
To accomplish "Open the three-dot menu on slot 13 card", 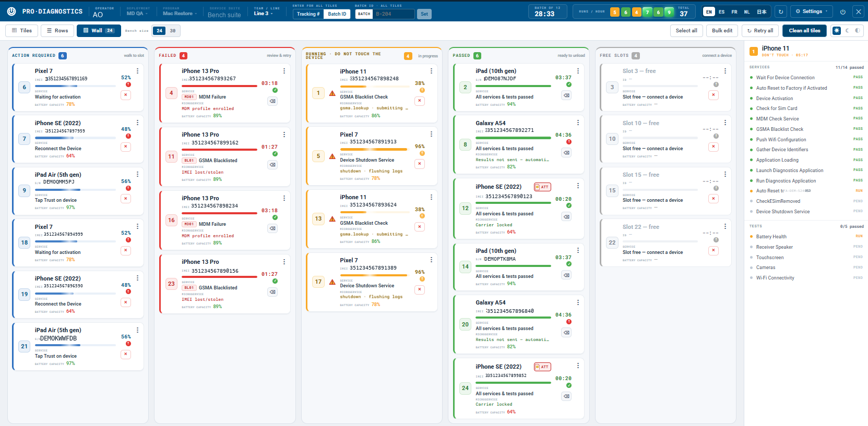I will 432,197.
